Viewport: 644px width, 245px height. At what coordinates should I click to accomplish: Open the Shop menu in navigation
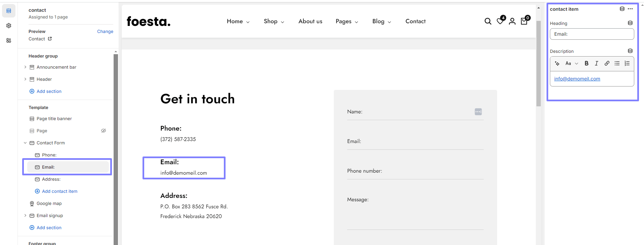(274, 21)
